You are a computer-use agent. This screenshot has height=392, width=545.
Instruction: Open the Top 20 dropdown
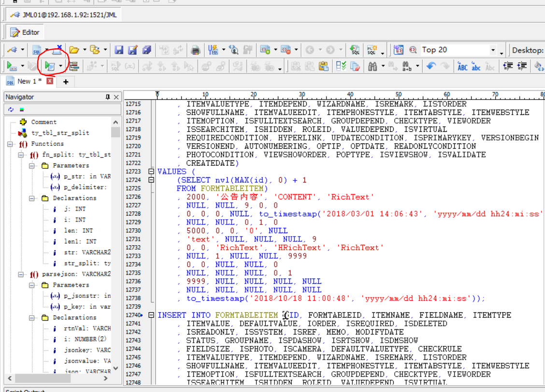pos(493,50)
